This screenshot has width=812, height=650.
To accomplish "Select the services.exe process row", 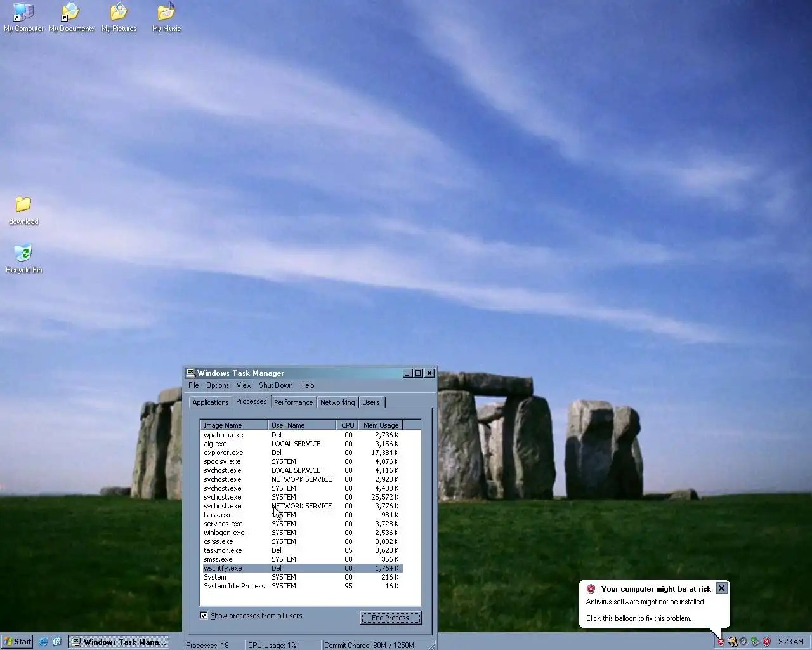I will (x=303, y=524).
